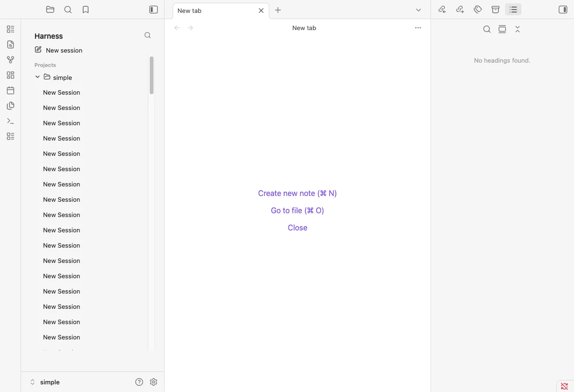Open the outgoing links panel icon

click(460, 10)
